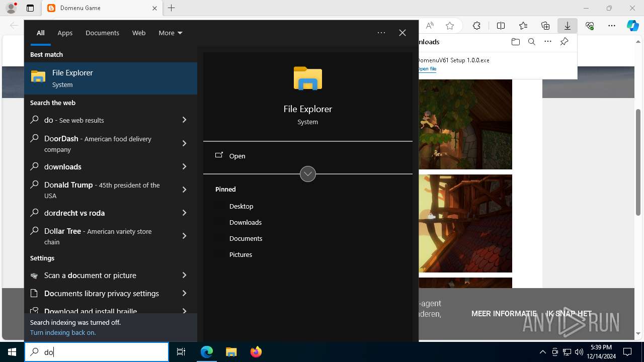This screenshot has height=362, width=644.
Task: Open a new Edge tab with the plus icon
Action: click(x=172, y=8)
